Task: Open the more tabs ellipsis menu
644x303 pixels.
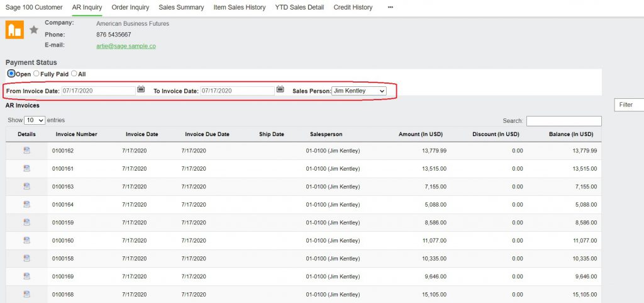Action: coord(390,8)
